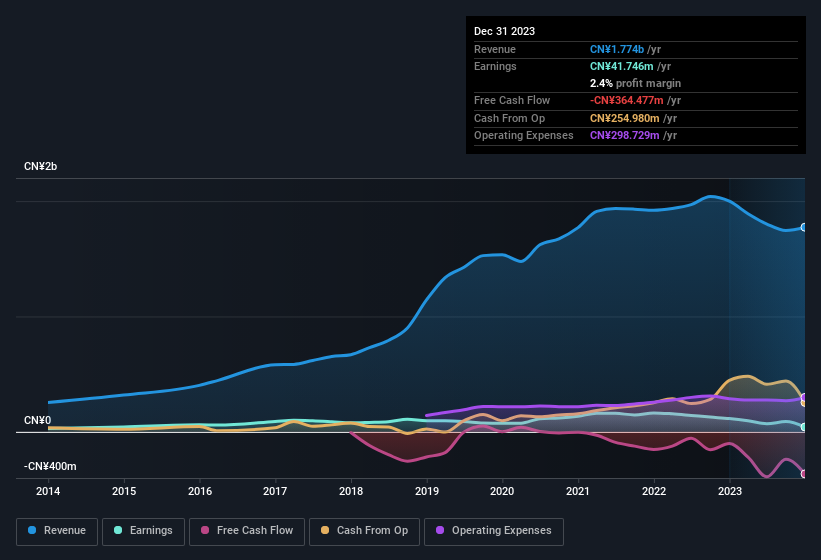Click the pink Free Cash Flow endpoint marker
821x560 pixels.
pyautogui.click(x=803, y=474)
